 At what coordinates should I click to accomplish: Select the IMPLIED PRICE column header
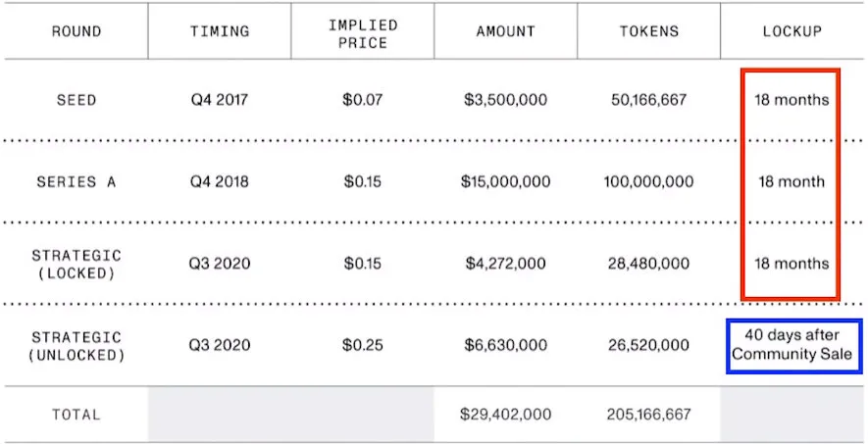coord(362,31)
